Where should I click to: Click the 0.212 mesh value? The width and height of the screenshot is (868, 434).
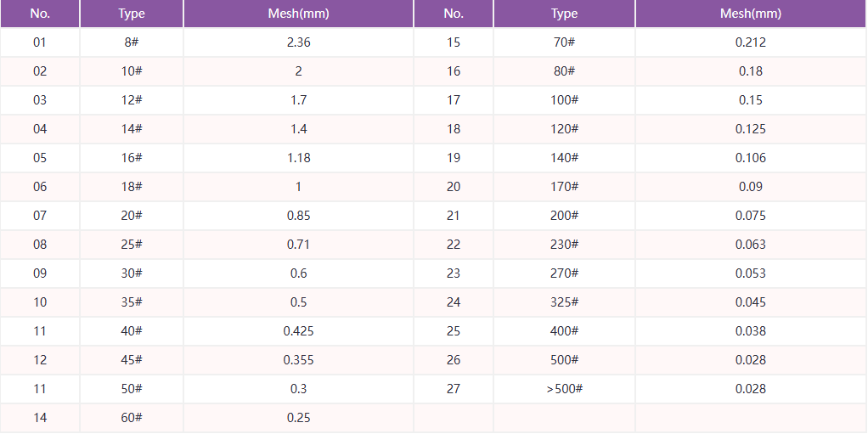(751, 42)
